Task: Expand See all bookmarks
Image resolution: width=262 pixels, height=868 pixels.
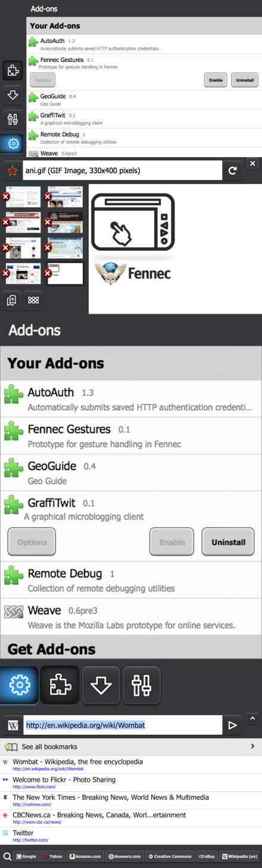Action: coord(131,747)
